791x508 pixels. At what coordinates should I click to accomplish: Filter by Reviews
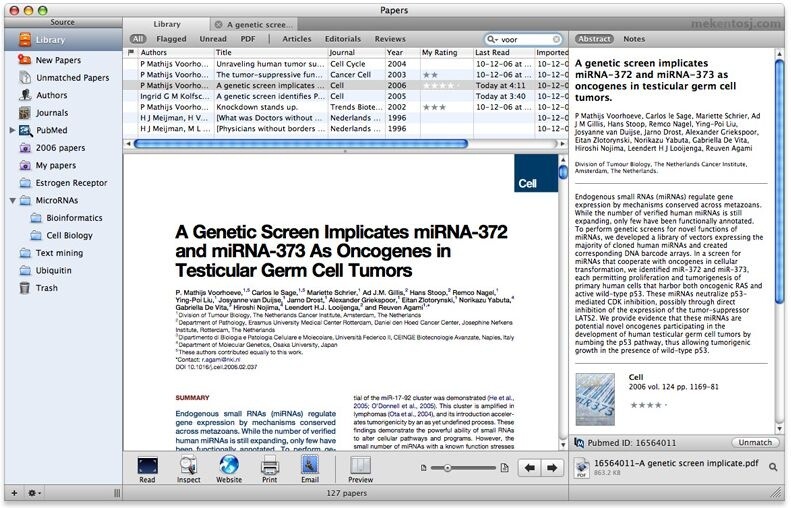[x=390, y=39]
